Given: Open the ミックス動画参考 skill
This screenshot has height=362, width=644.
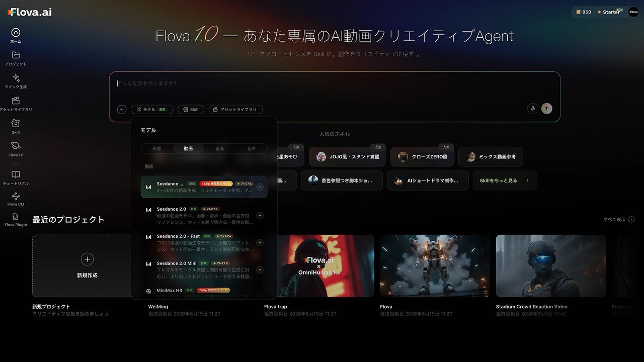Looking at the screenshot, I should pos(491,157).
